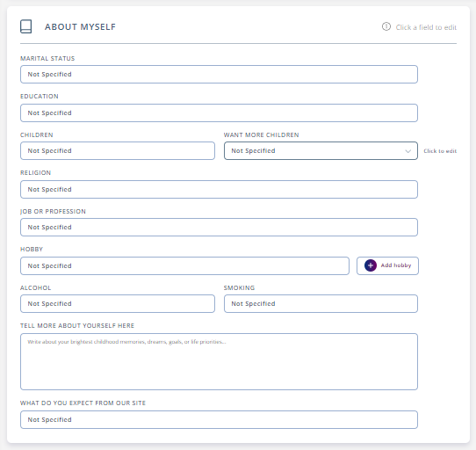476x450 pixels.
Task: Open the Marital Status field
Action: pyautogui.click(x=219, y=75)
